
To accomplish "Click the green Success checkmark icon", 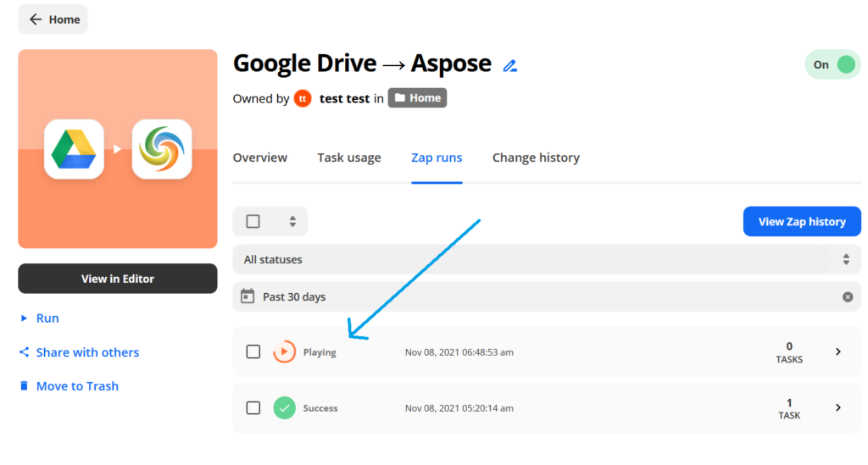I will tap(284, 408).
